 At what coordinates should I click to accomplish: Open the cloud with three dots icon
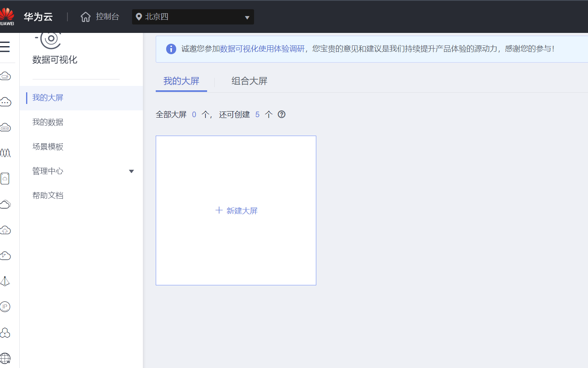point(5,102)
